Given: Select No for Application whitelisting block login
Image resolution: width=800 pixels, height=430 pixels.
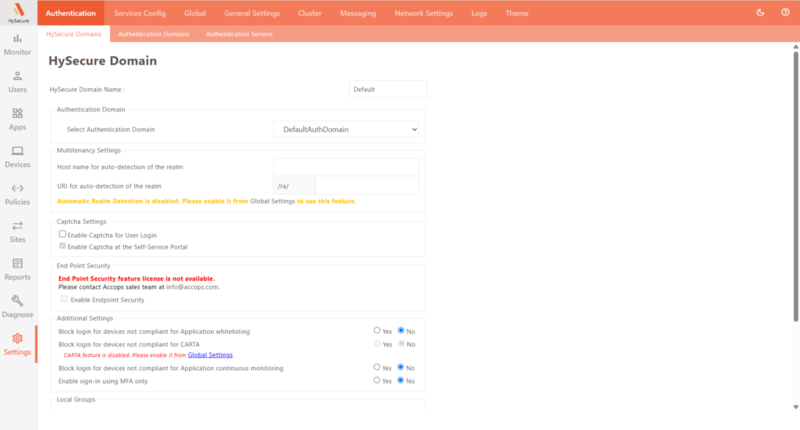Looking at the screenshot, I should [x=401, y=331].
